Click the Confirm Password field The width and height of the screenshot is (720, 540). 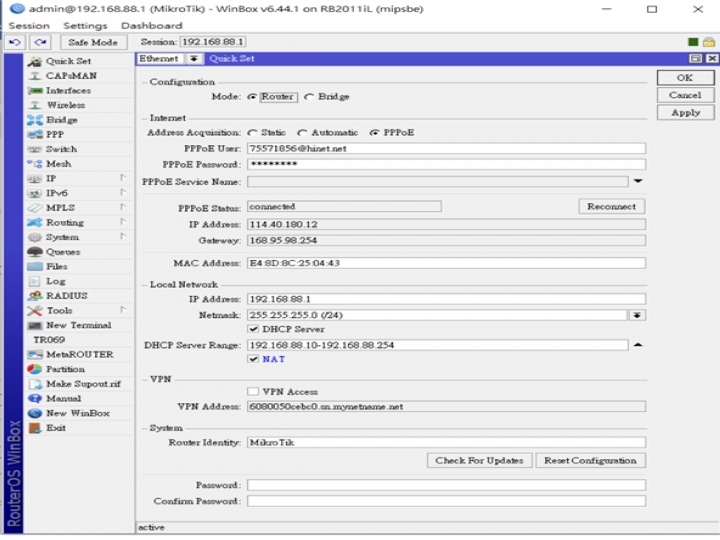[x=446, y=501]
